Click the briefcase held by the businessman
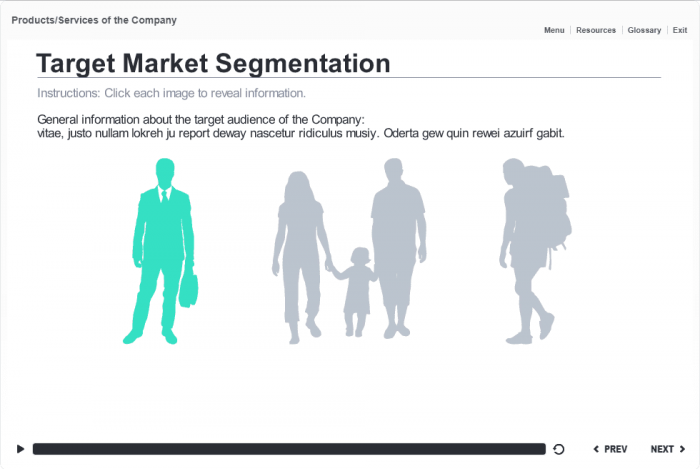The width and height of the screenshot is (700, 469). [x=188, y=289]
